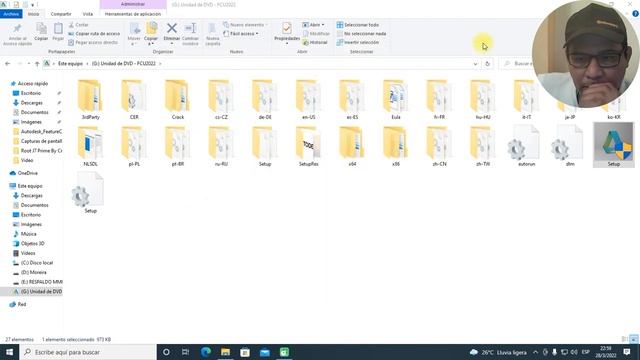Open the Crack folder
The width and height of the screenshot is (640, 360).
(178, 100)
